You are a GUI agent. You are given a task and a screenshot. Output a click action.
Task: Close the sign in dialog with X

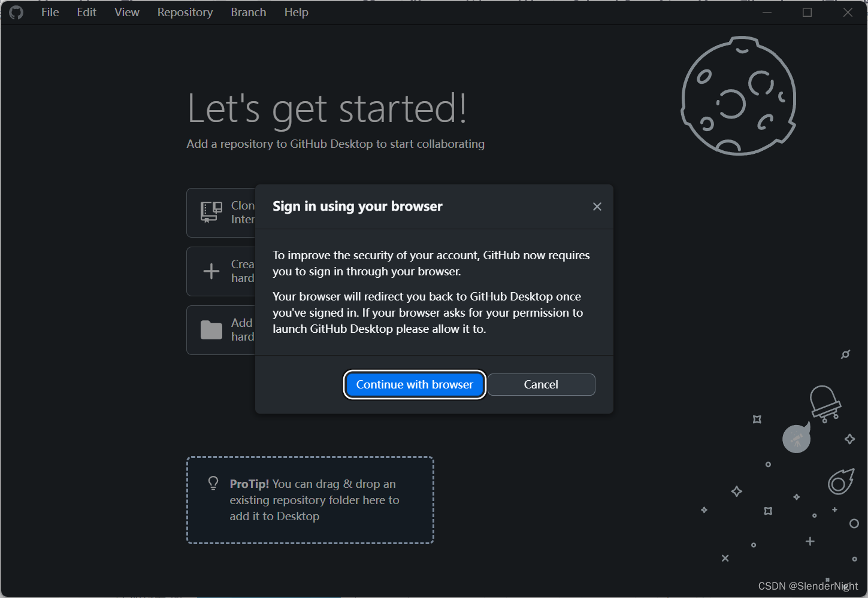click(597, 207)
